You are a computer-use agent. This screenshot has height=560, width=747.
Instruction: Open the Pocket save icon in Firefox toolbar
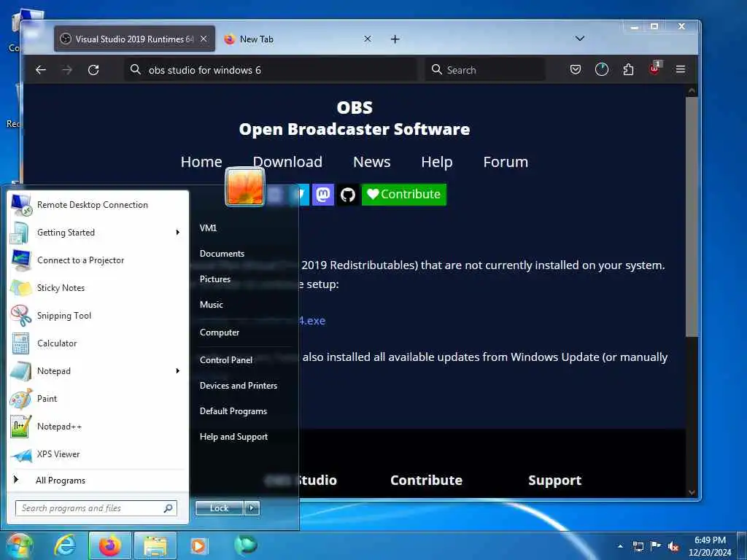point(576,70)
